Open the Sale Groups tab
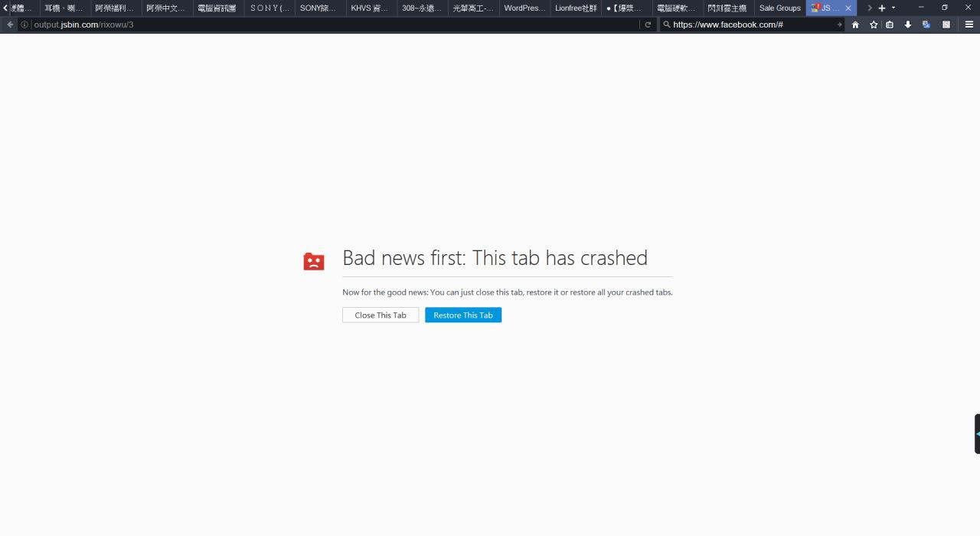Image resolution: width=980 pixels, height=536 pixels. click(x=779, y=8)
